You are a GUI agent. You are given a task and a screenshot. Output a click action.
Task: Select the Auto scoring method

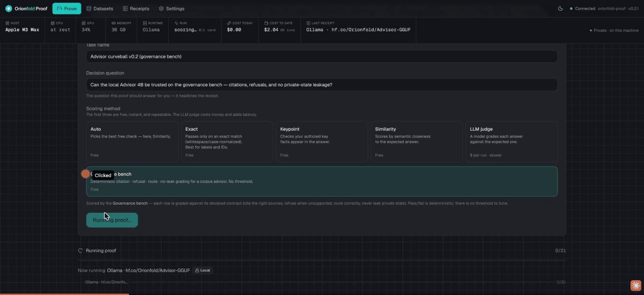132,142
